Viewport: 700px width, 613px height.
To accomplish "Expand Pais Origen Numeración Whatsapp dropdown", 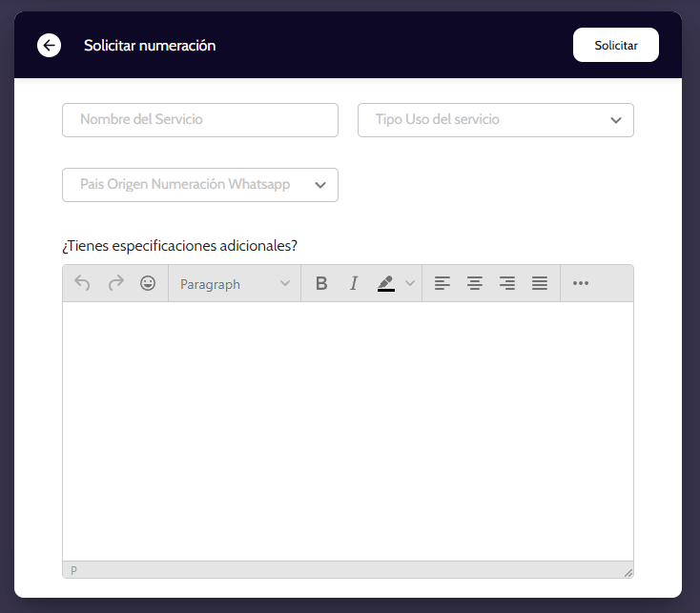I will point(200,185).
